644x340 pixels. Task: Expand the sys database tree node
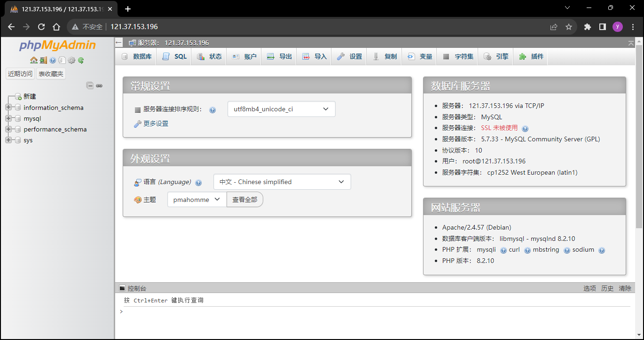pyautogui.click(x=8, y=140)
